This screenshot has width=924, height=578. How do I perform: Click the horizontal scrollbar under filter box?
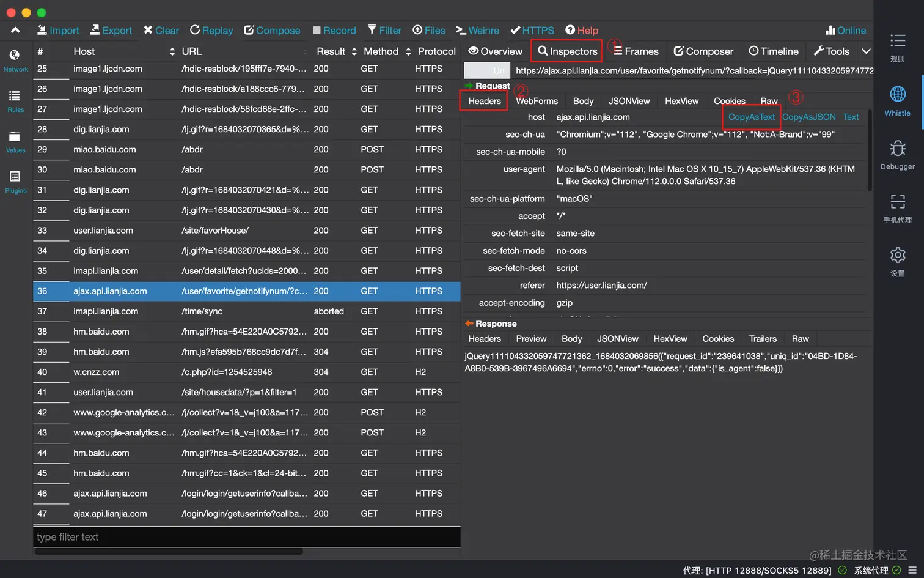[x=169, y=552]
